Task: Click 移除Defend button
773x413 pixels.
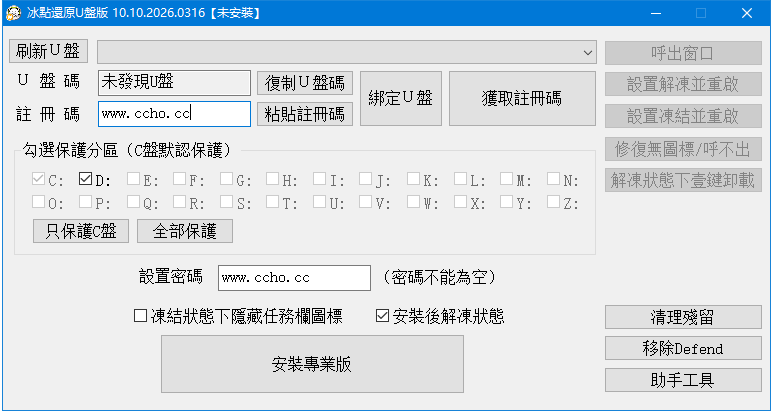Action: tap(685, 349)
